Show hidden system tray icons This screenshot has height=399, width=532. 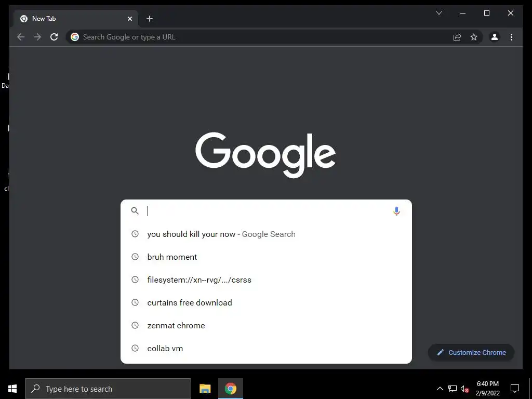pyautogui.click(x=440, y=389)
